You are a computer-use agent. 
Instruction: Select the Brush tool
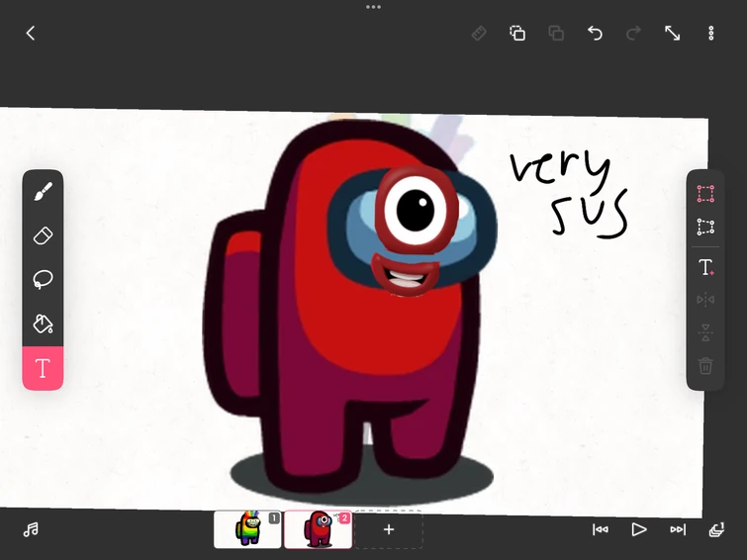tap(43, 193)
